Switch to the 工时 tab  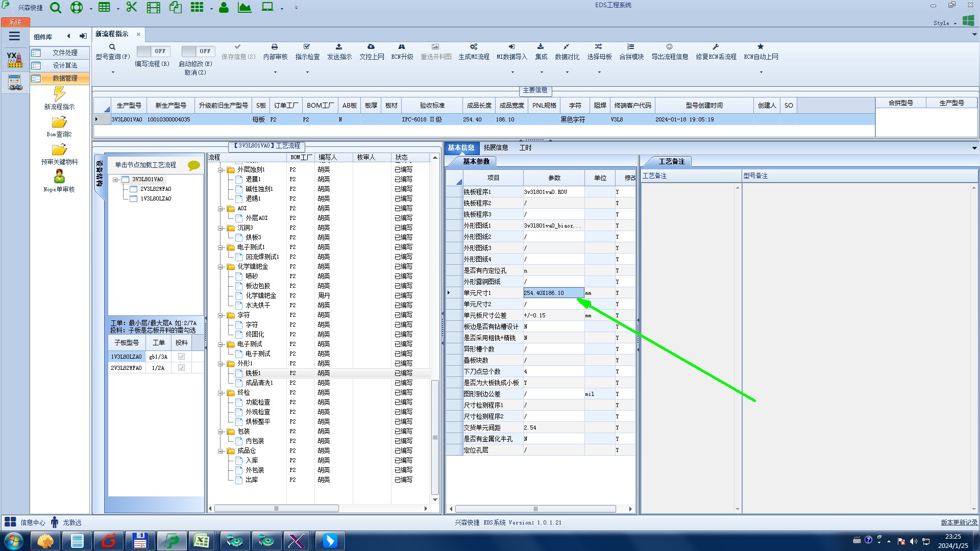click(x=525, y=147)
